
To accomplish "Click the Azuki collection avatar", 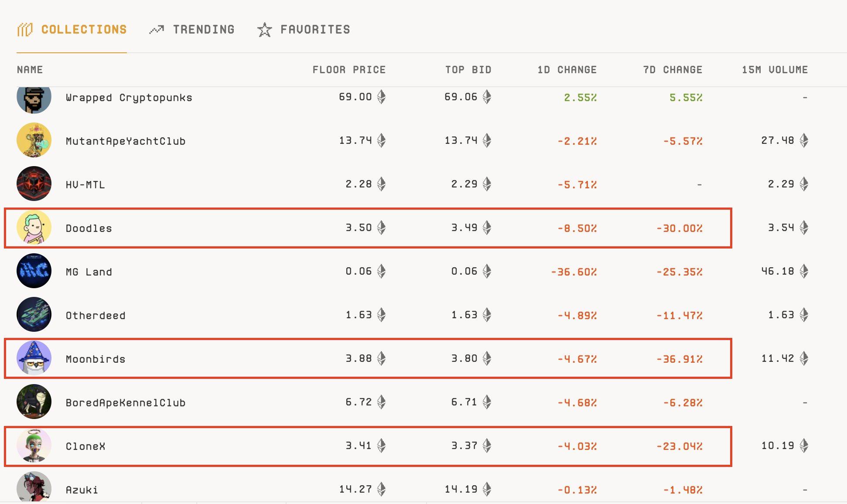I will [x=34, y=487].
